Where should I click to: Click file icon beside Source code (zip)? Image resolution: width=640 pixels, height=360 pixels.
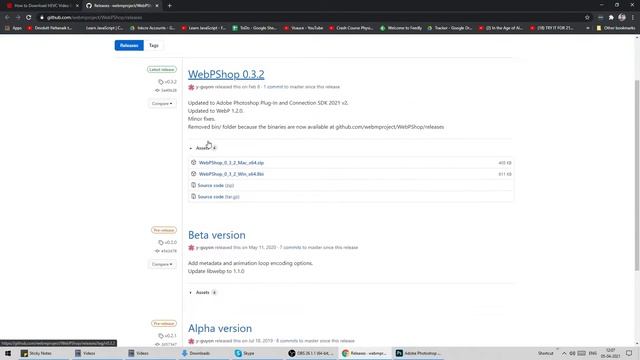[193, 185]
